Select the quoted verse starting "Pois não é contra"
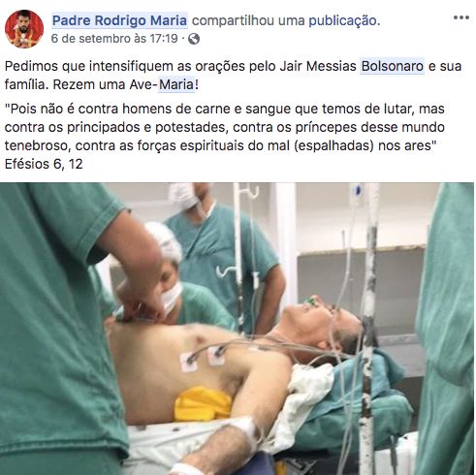This screenshot has height=475, width=476. click(225, 127)
